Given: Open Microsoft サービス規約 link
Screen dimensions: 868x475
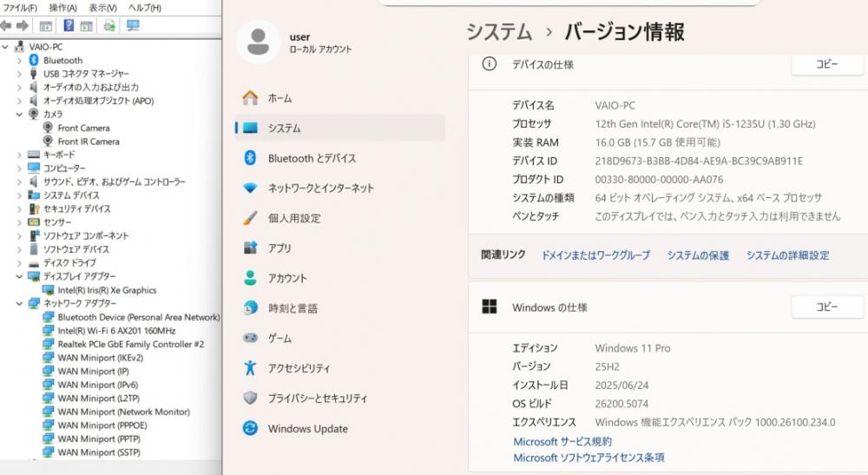Looking at the screenshot, I should [x=562, y=442].
